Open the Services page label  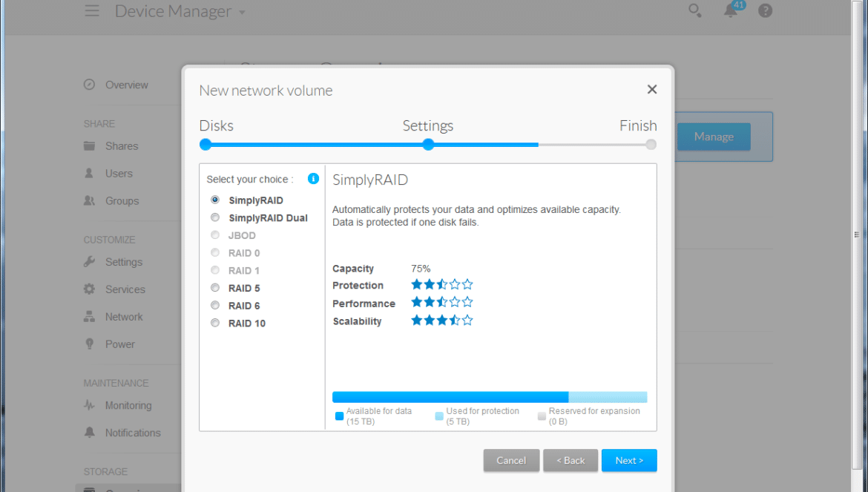click(x=125, y=289)
